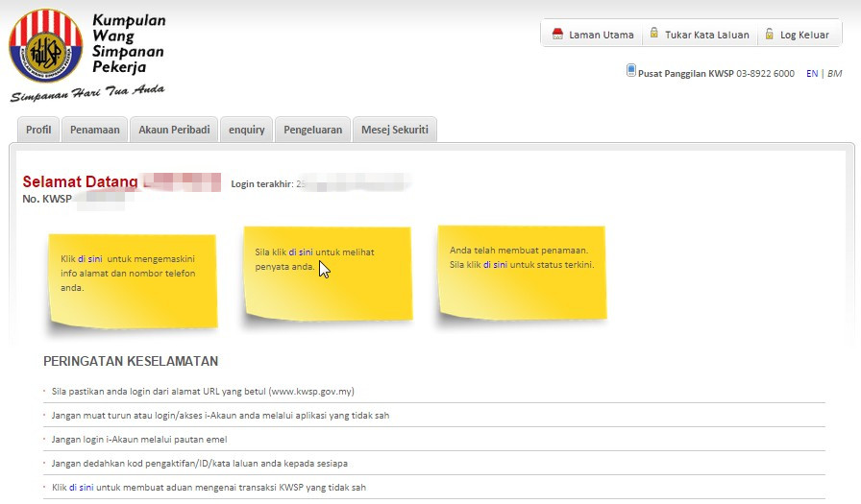Click 'di sini' link for nomination status
861x504 pixels.
[x=495, y=264]
